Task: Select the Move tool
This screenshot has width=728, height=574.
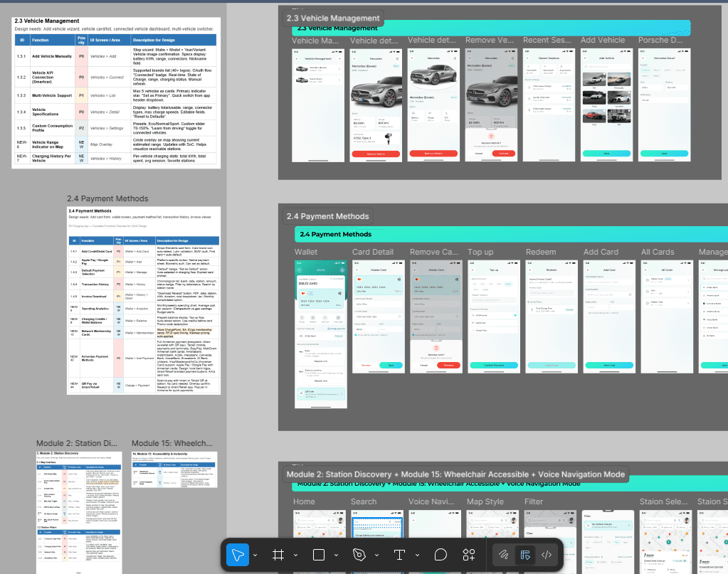Action: coord(237,555)
